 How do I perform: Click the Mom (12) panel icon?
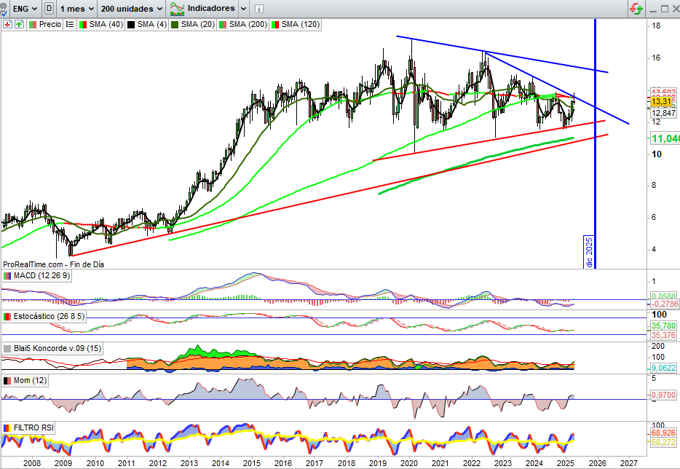point(7,380)
